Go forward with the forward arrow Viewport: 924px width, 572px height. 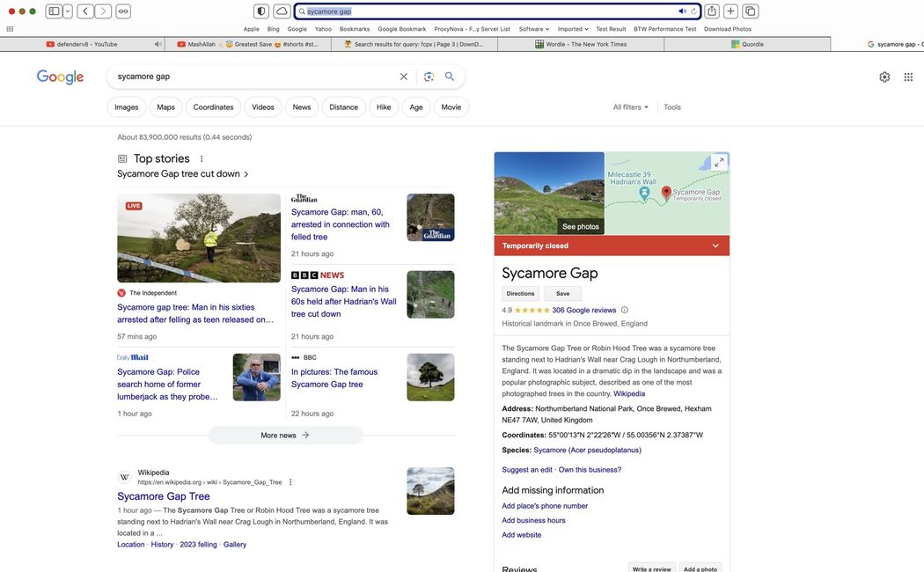click(x=103, y=11)
